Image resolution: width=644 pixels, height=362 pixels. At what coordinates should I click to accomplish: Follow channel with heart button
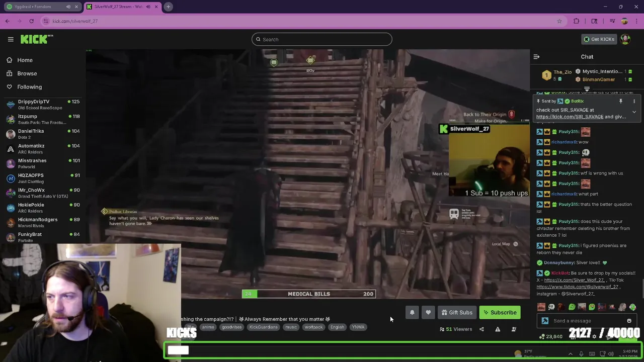(428, 312)
